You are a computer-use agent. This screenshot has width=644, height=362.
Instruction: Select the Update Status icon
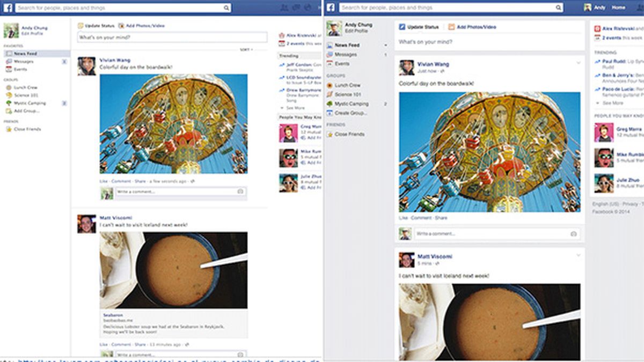point(80,26)
